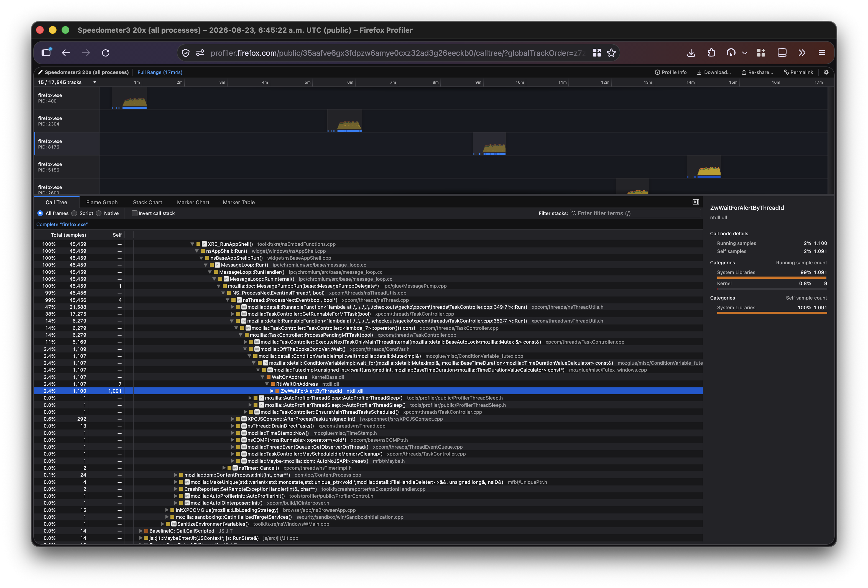Switch to the Stack Chart tab
The height and width of the screenshot is (588, 868).
[x=147, y=202]
